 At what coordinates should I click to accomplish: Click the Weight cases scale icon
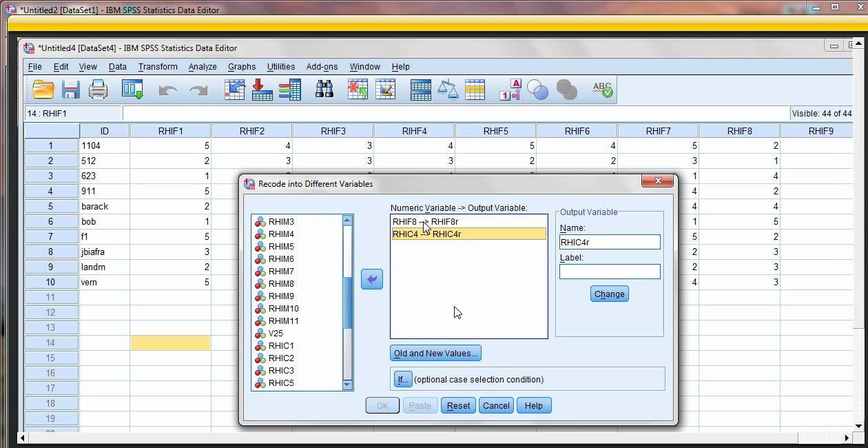[x=448, y=90]
